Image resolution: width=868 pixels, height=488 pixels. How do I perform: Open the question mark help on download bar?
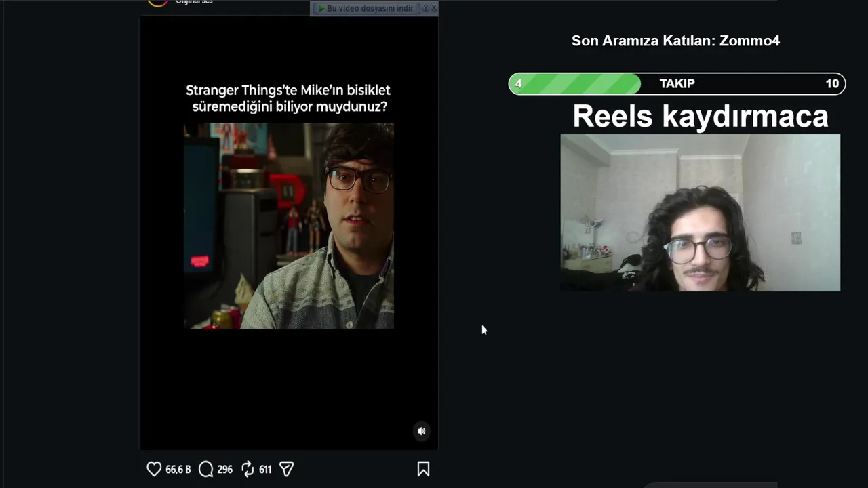(425, 8)
